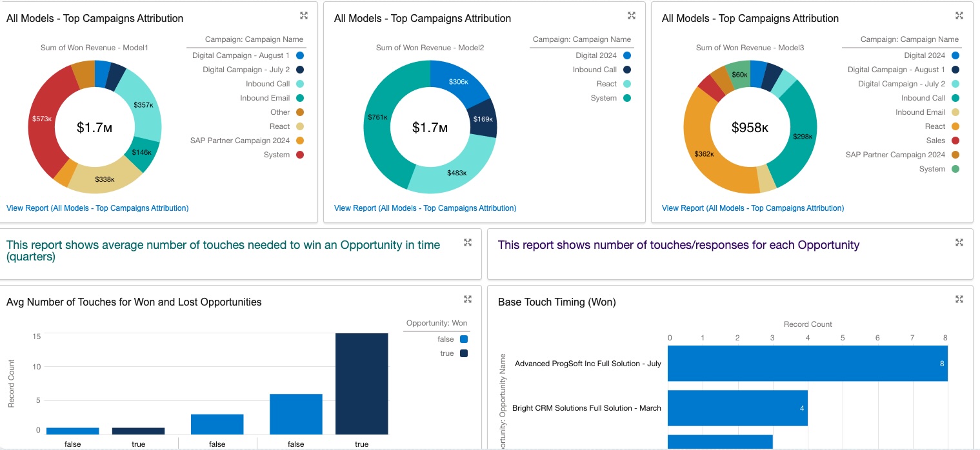Open View Report link under Model3 chart
The image size is (980, 450).
coord(753,208)
